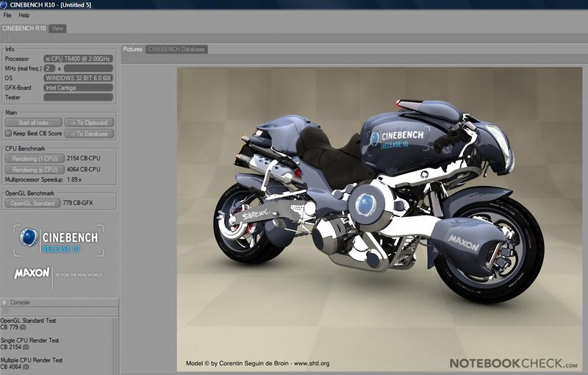This screenshot has height=375, width=588.
Task: Run the Rendering (x CPU) benchmark
Action: click(34, 169)
